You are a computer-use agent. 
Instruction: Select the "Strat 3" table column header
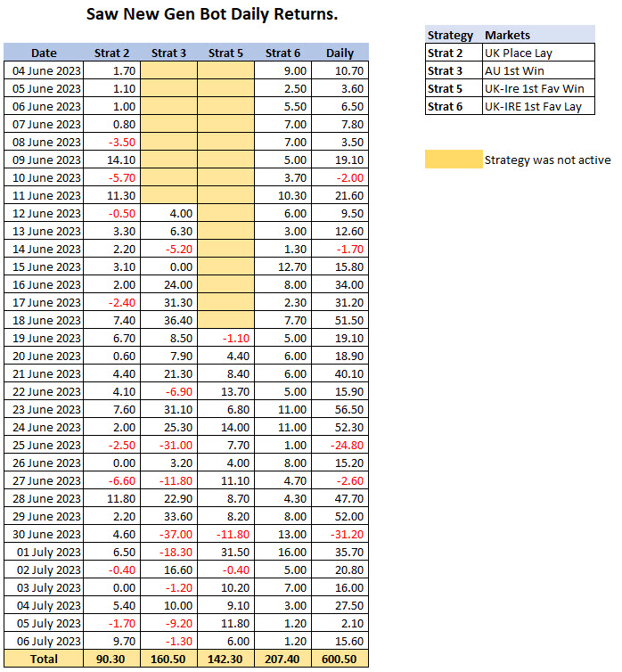[x=168, y=53]
